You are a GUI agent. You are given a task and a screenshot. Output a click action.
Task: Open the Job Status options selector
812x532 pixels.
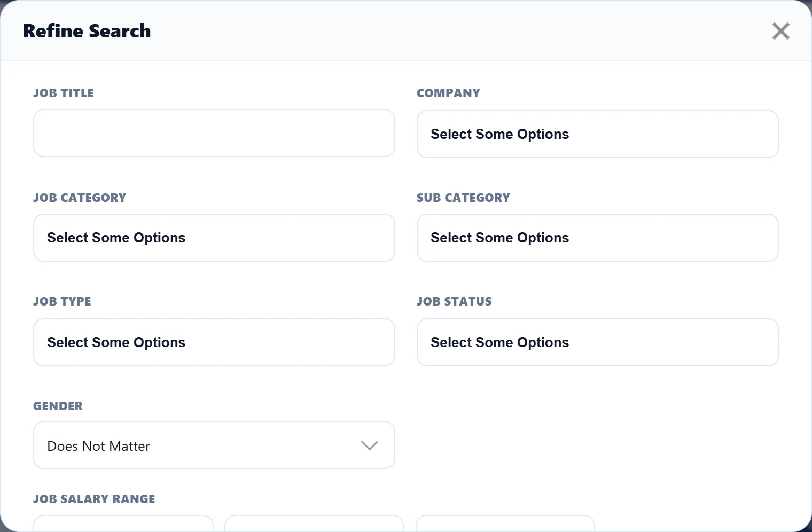tap(598, 342)
